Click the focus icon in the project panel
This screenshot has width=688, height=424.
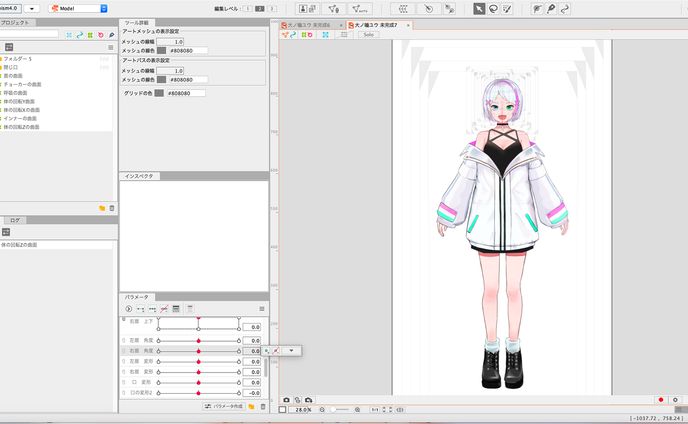(x=69, y=35)
